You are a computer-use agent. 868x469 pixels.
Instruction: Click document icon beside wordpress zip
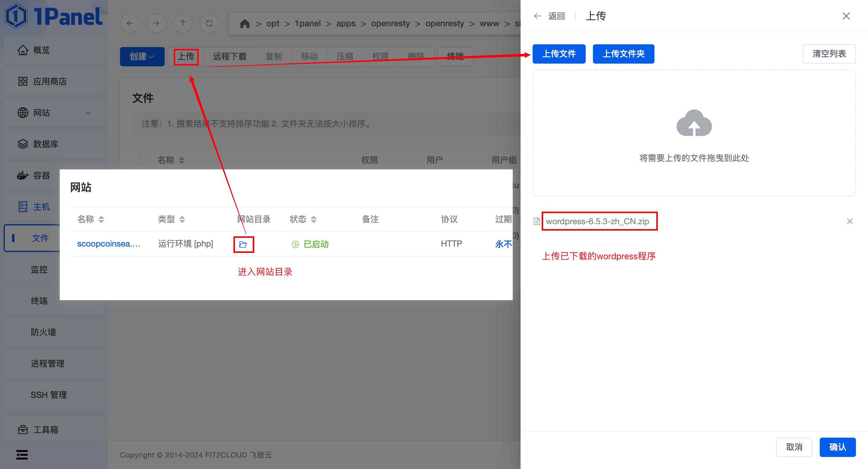coord(537,221)
